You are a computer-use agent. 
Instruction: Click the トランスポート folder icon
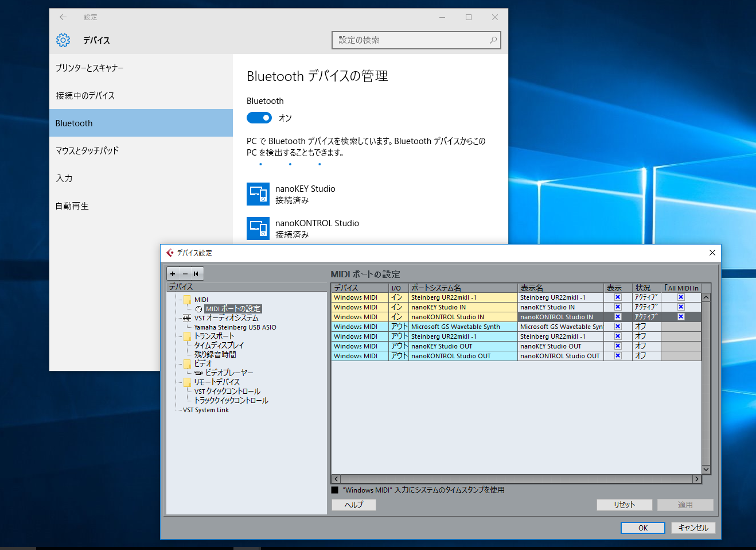click(x=187, y=336)
